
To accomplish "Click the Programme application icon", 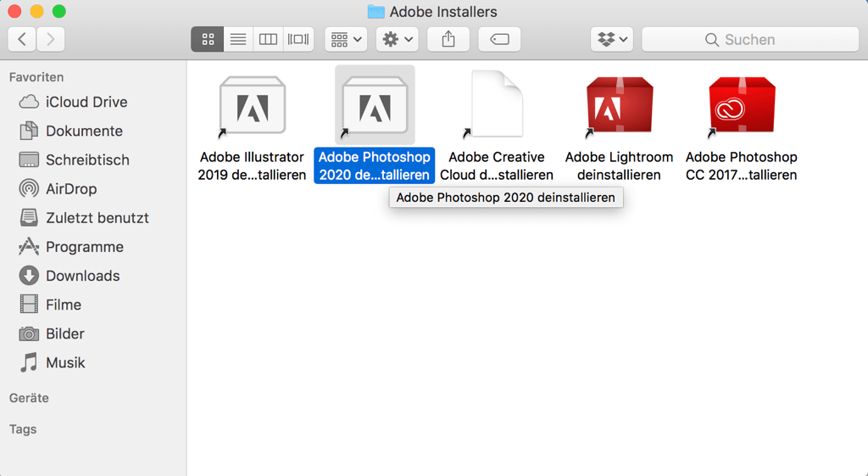I will pos(29,247).
